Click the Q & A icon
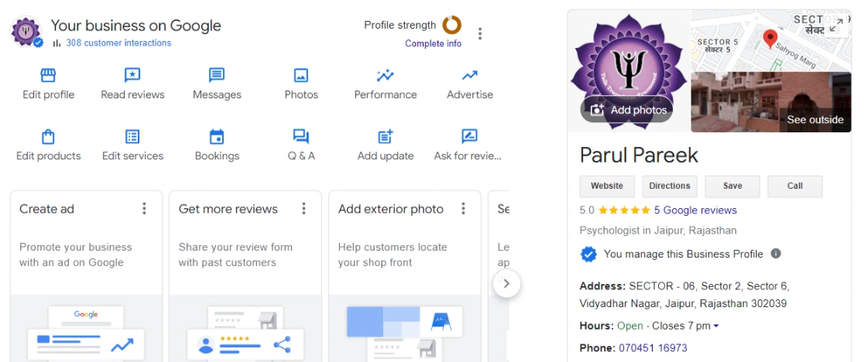The height and width of the screenshot is (362, 868). pos(301,137)
